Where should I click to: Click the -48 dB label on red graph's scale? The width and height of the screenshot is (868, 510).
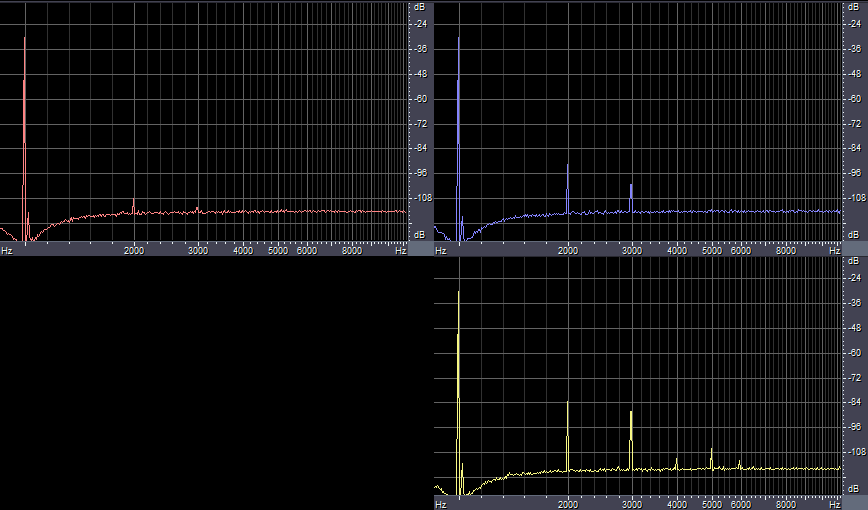tap(420, 74)
